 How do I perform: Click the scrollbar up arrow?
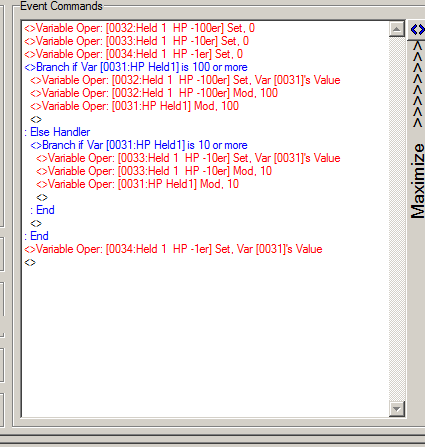click(x=397, y=29)
